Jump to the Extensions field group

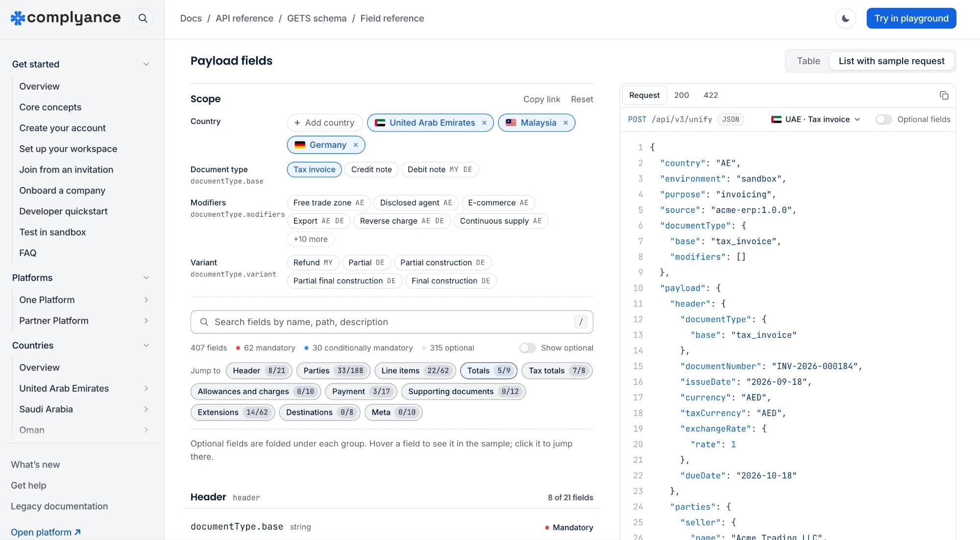[x=233, y=412]
